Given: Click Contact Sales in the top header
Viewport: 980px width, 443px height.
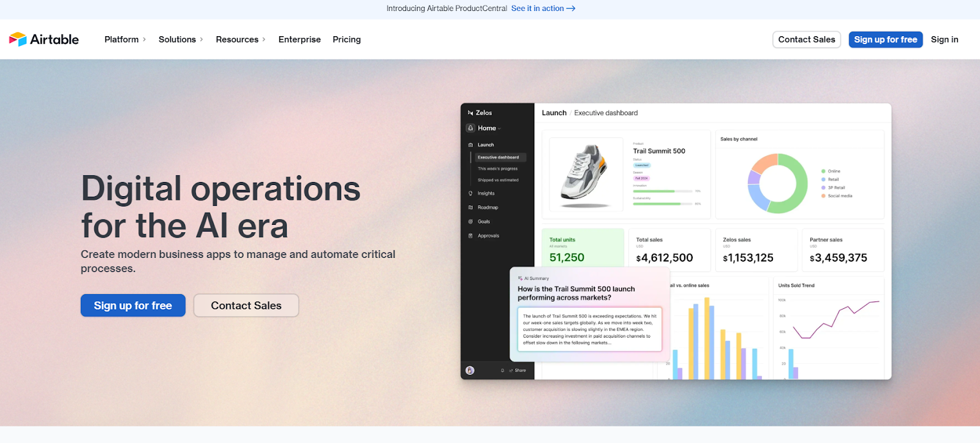Looking at the screenshot, I should pos(807,39).
